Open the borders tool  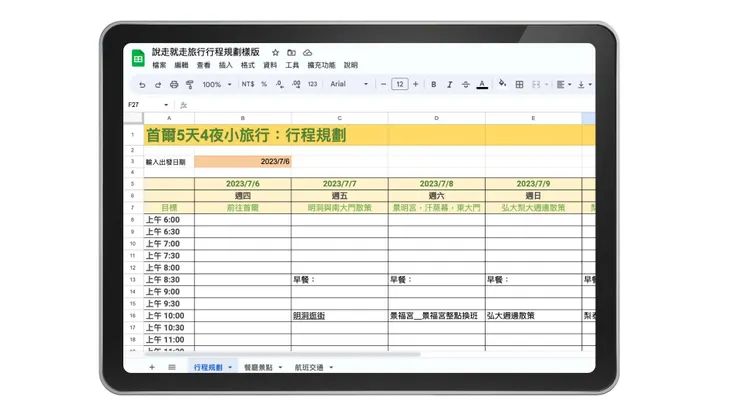tap(519, 85)
